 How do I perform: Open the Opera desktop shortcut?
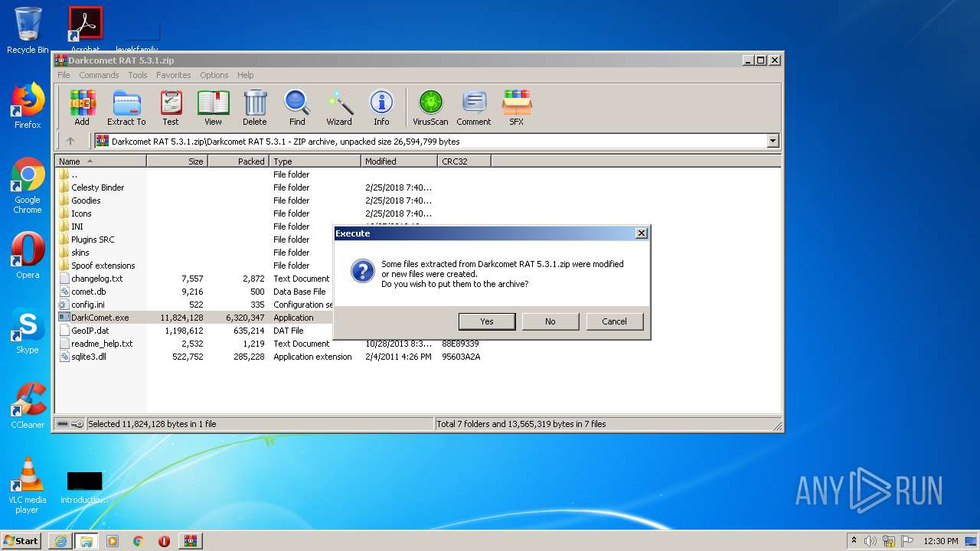(x=28, y=256)
